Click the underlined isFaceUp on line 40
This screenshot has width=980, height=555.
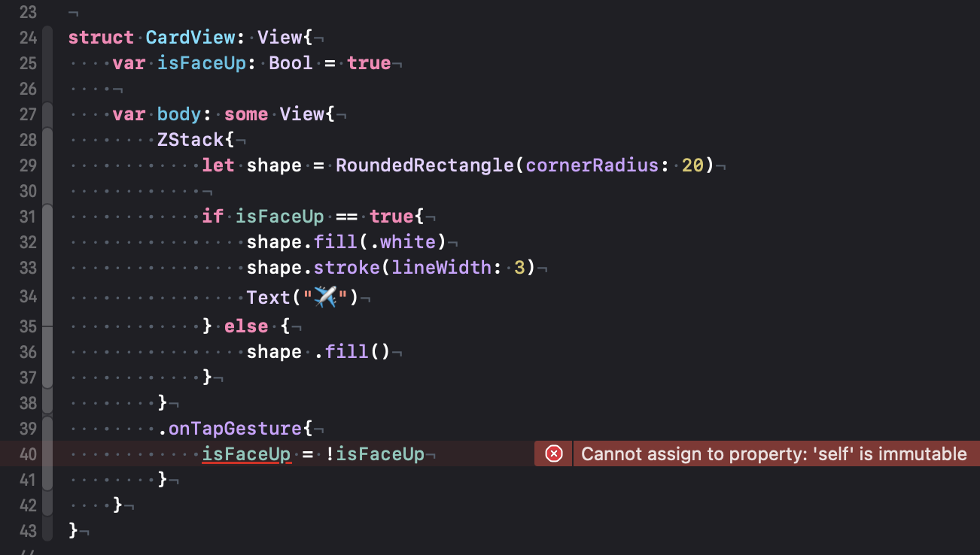click(245, 453)
